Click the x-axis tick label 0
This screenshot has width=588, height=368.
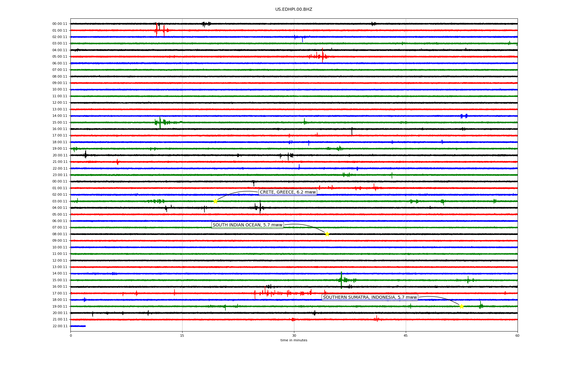click(71, 335)
